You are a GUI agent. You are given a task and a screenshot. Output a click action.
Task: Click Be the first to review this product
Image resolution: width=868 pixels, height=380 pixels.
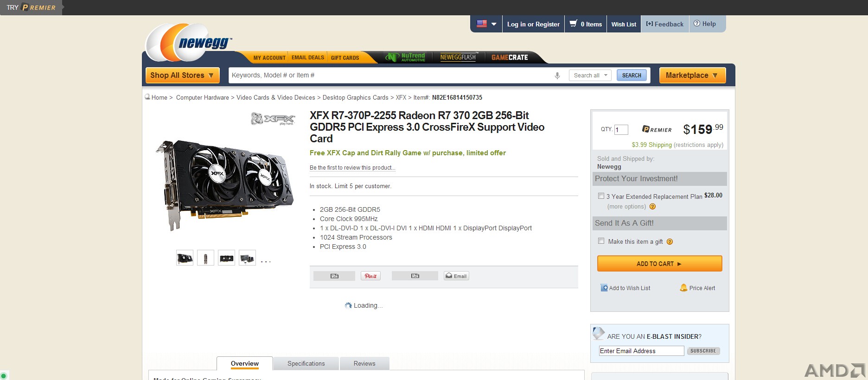pos(352,168)
